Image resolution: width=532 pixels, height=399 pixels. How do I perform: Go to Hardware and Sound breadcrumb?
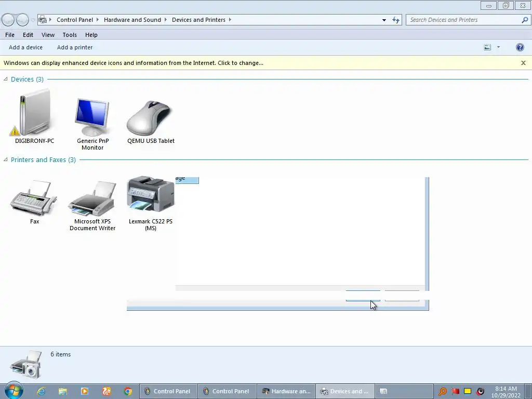pos(132,20)
